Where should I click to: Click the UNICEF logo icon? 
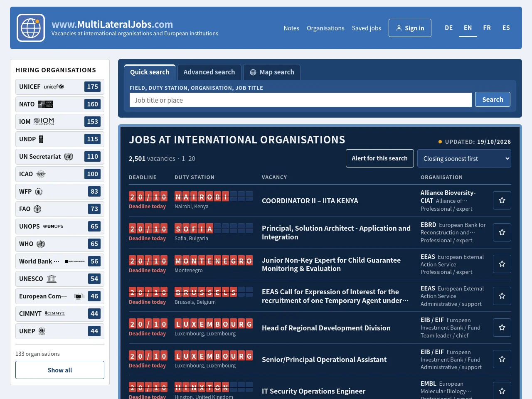point(54,87)
